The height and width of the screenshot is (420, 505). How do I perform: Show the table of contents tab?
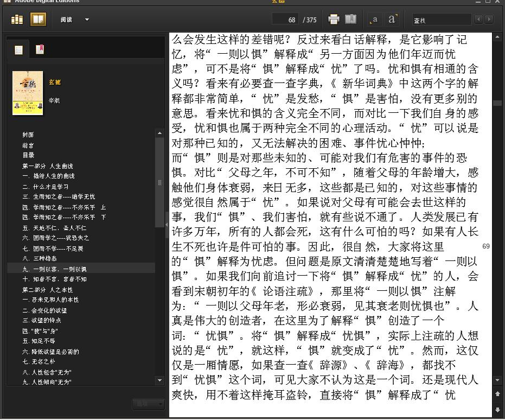tap(18, 50)
